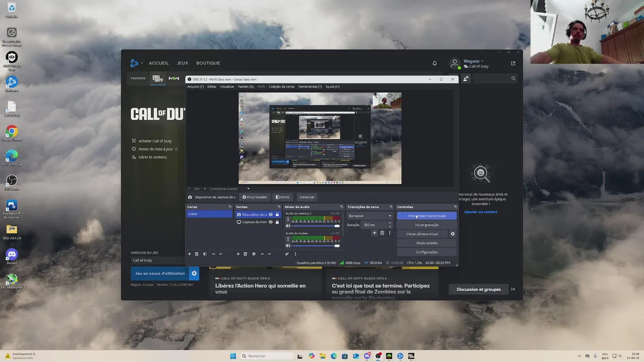Click Iniciar câmera virtual button
644x362 pixels.
pyautogui.click(x=422, y=234)
